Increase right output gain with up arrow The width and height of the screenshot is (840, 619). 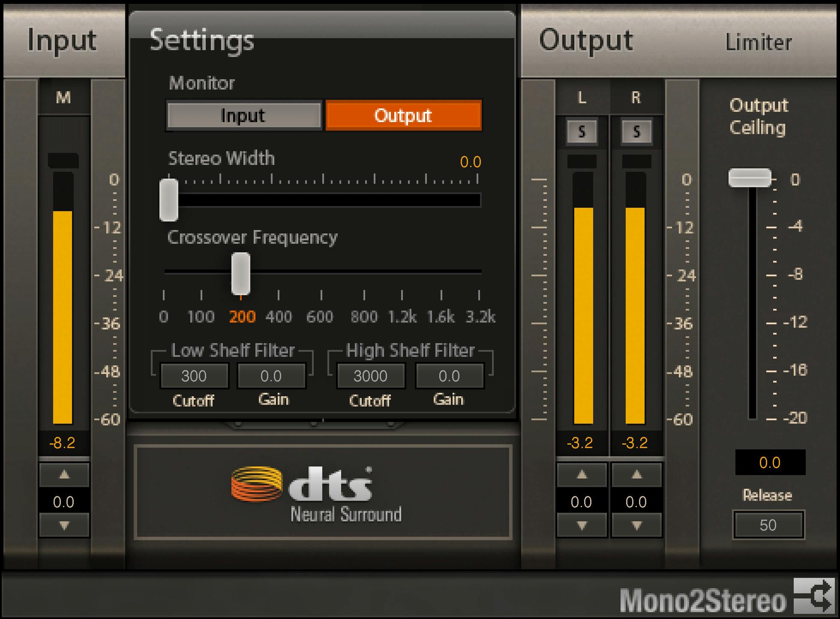636,475
